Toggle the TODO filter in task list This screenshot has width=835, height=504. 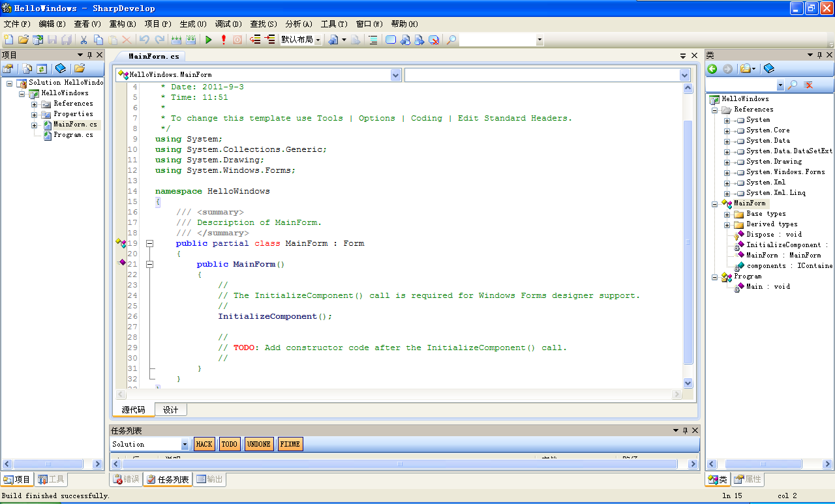click(229, 444)
